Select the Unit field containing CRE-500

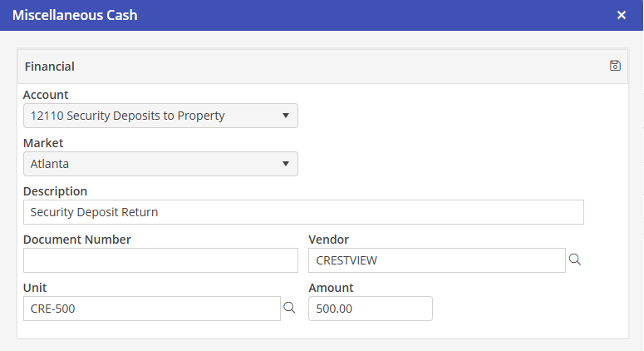coord(152,309)
